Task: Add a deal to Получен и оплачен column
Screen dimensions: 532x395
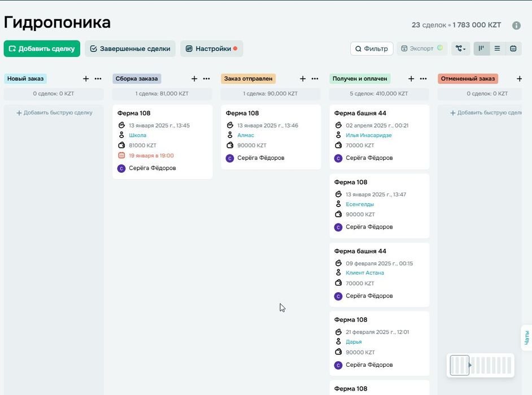Action: 411,78
